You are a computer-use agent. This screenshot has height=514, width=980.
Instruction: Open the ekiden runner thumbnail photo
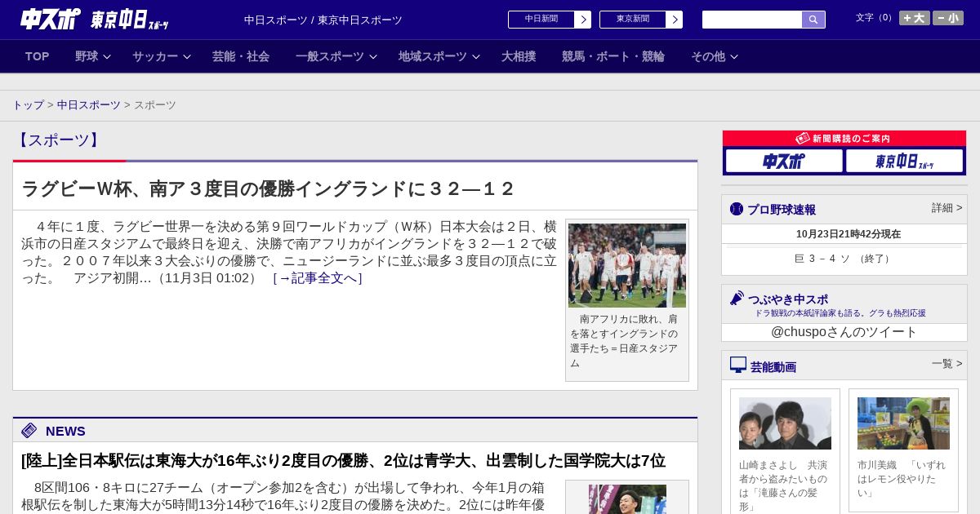[627, 499]
